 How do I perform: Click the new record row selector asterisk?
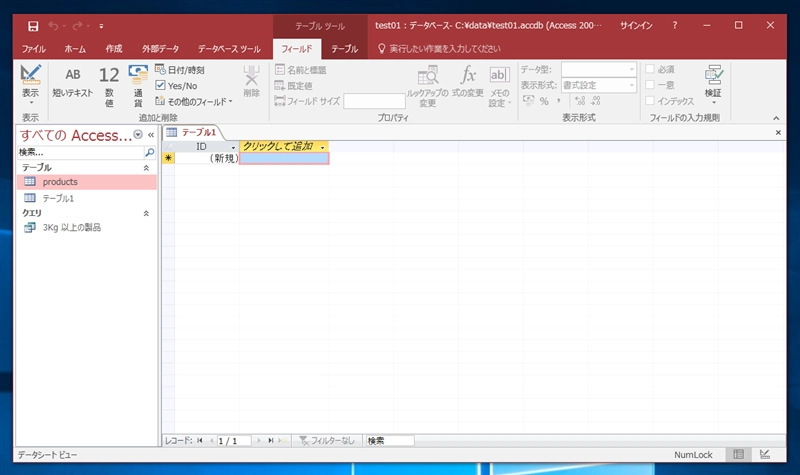click(x=168, y=158)
